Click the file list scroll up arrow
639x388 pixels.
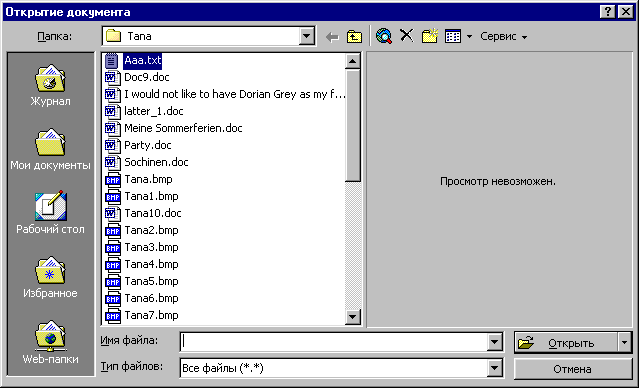coord(352,62)
